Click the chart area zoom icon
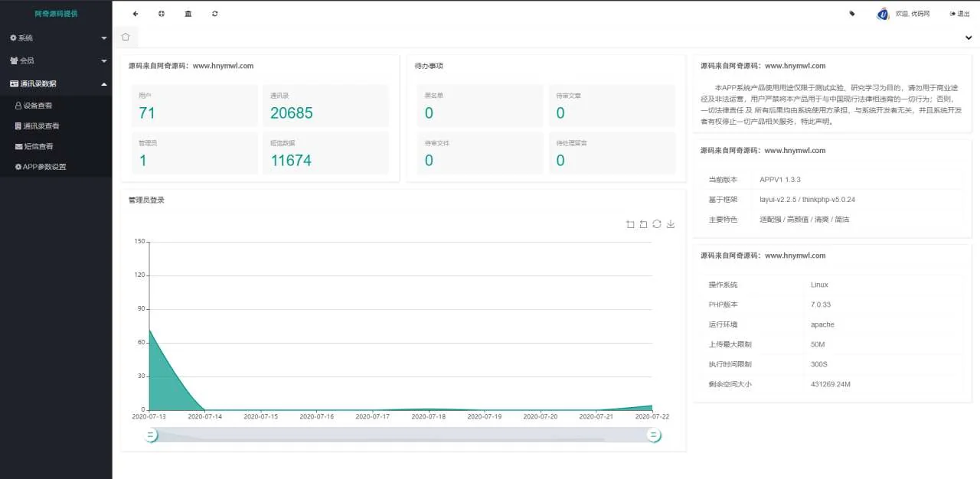Screen dimensions: 980x479 coord(630,224)
